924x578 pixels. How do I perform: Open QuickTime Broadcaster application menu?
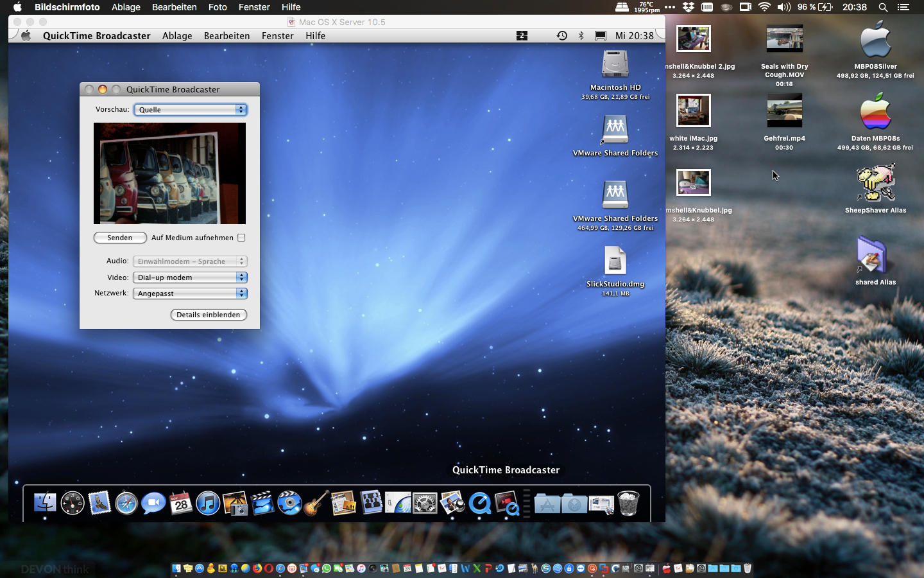(x=97, y=36)
